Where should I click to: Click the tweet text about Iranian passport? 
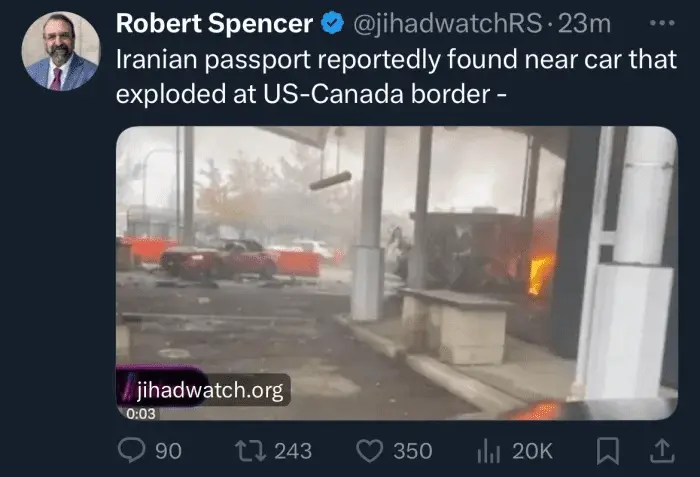point(396,76)
